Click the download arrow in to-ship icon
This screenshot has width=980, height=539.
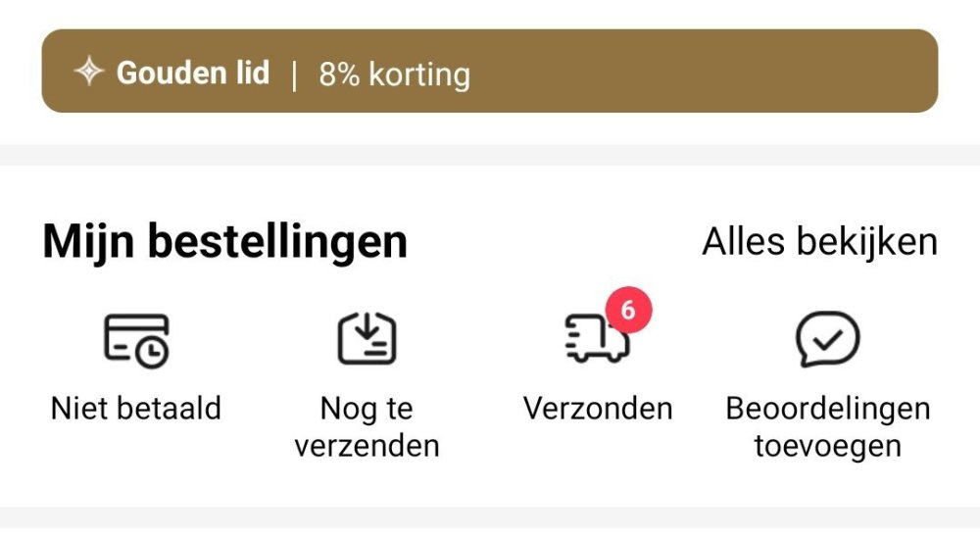point(367,332)
